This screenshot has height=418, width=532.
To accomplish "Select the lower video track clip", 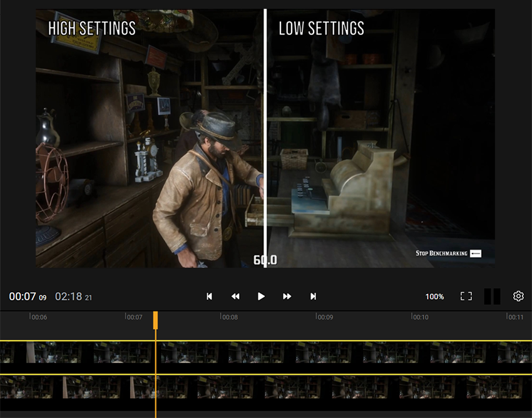I will click(266, 392).
